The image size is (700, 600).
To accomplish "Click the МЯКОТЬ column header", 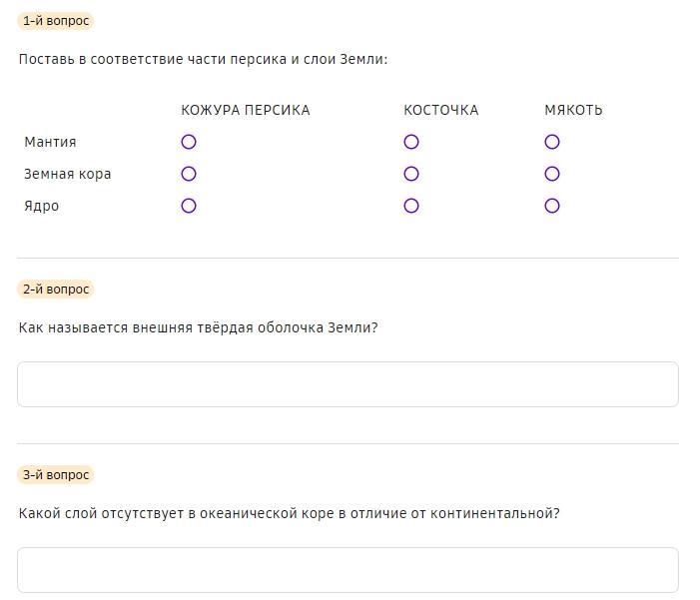I will (x=573, y=110).
